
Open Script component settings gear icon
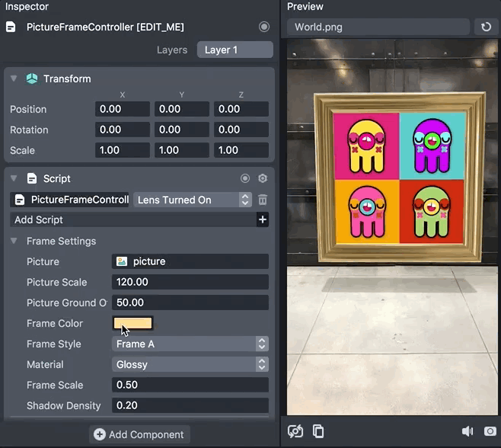pos(263,178)
